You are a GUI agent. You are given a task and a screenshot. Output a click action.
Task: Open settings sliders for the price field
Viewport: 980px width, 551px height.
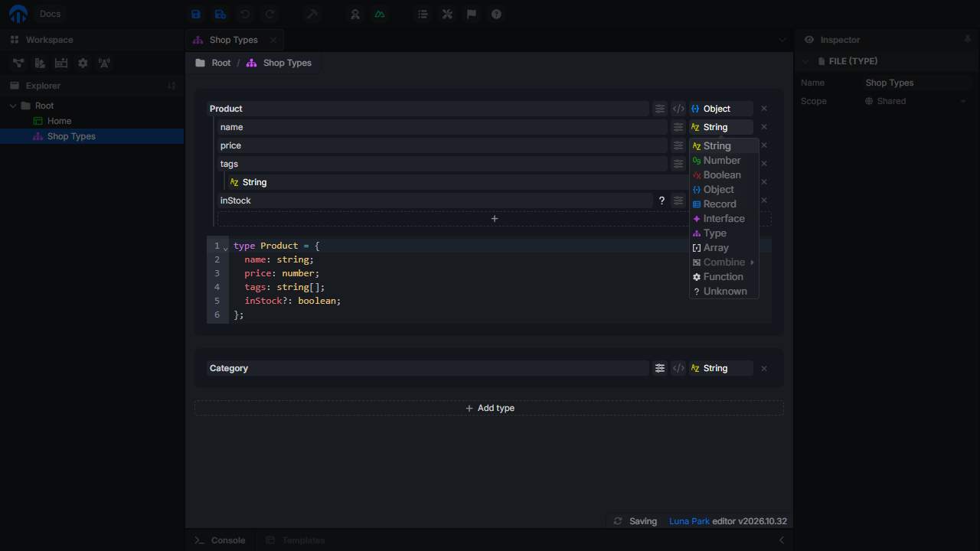tap(678, 145)
